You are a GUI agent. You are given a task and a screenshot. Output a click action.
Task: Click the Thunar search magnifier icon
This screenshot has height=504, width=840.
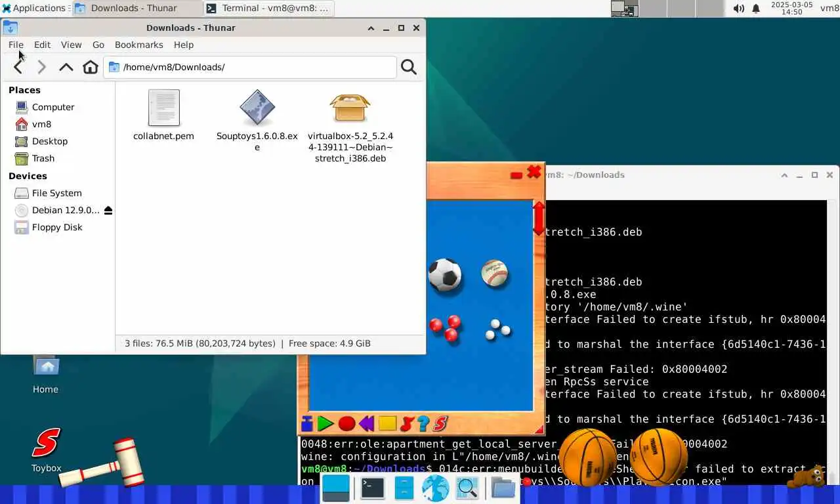[409, 67]
